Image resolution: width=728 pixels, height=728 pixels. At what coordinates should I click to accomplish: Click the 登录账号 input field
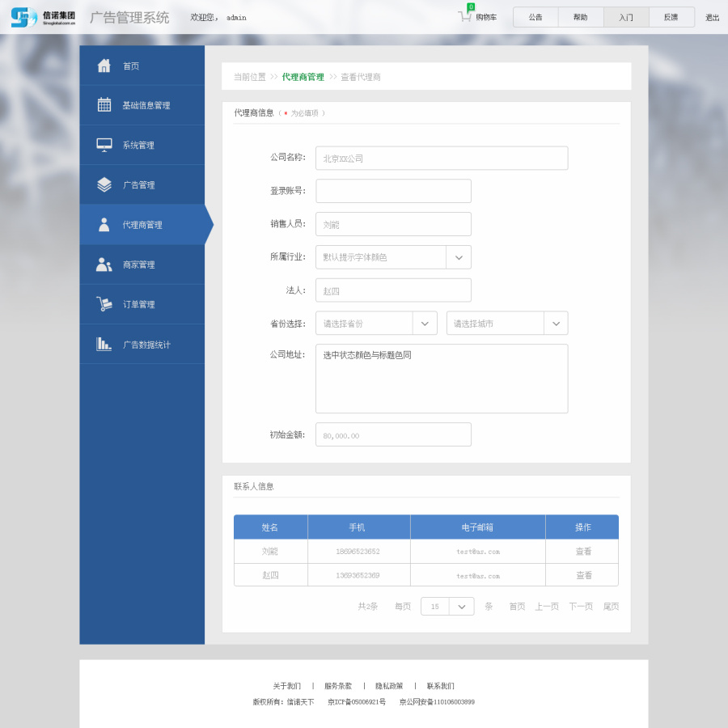click(393, 191)
